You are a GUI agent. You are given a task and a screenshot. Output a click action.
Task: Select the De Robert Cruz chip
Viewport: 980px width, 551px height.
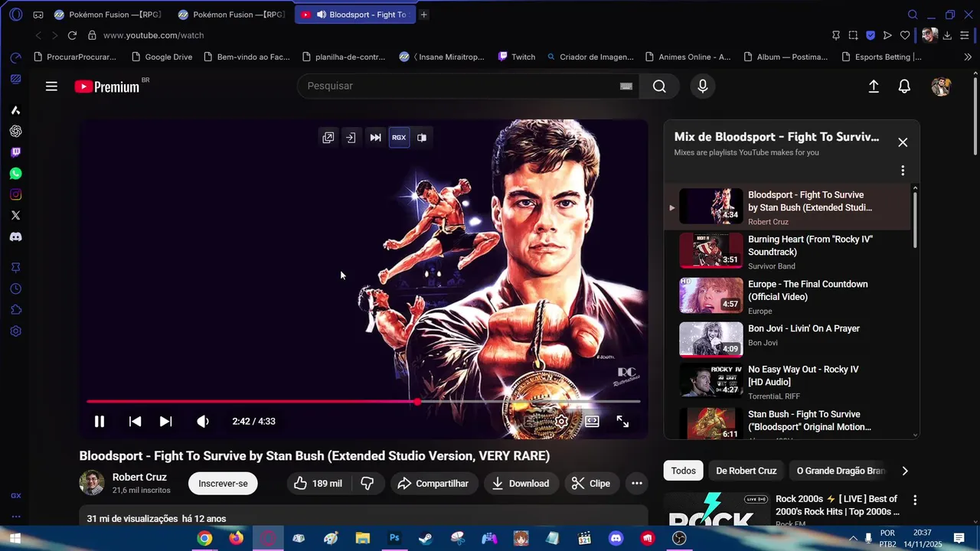(x=746, y=471)
